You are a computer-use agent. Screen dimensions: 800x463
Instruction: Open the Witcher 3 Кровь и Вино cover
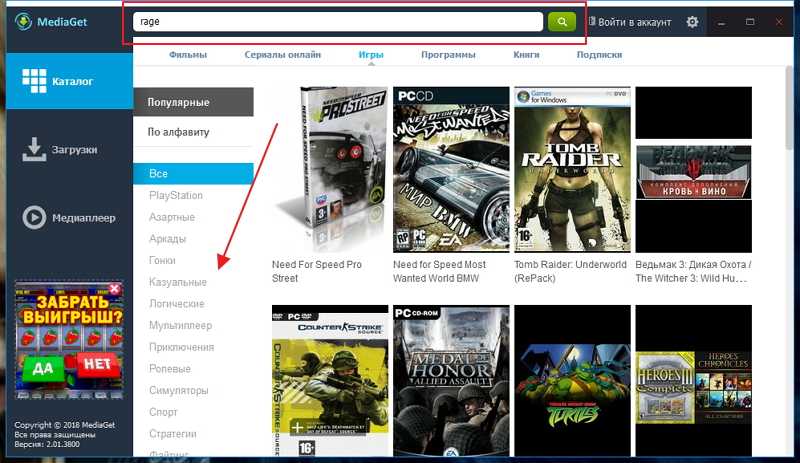tap(693, 169)
